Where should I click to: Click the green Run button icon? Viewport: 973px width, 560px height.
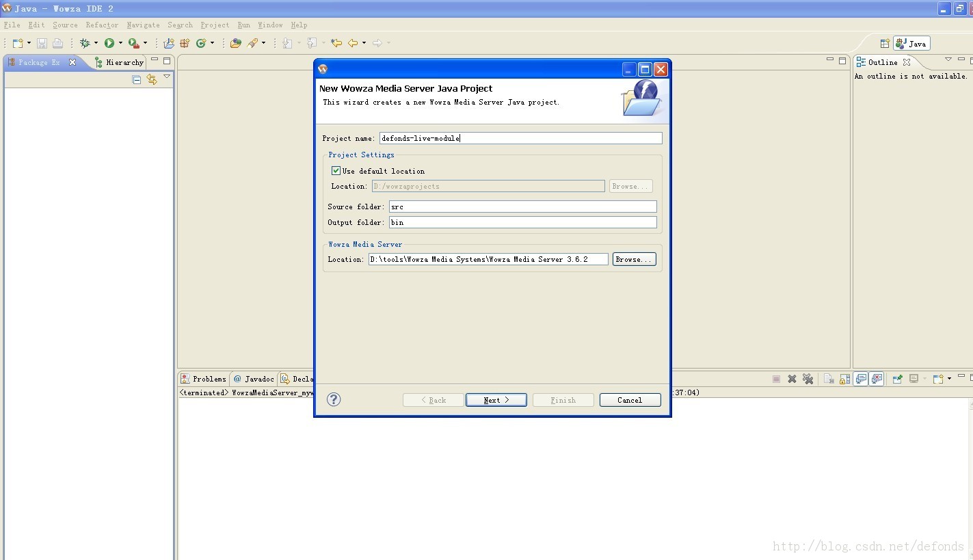109,43
